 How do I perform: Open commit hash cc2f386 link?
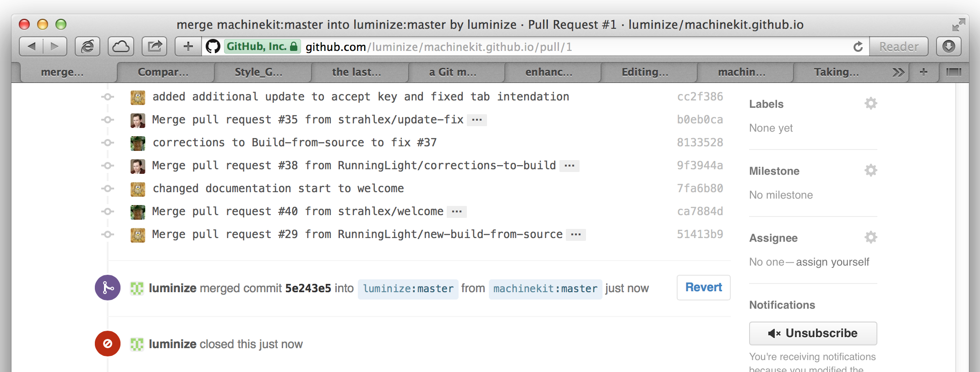point(700,97)
